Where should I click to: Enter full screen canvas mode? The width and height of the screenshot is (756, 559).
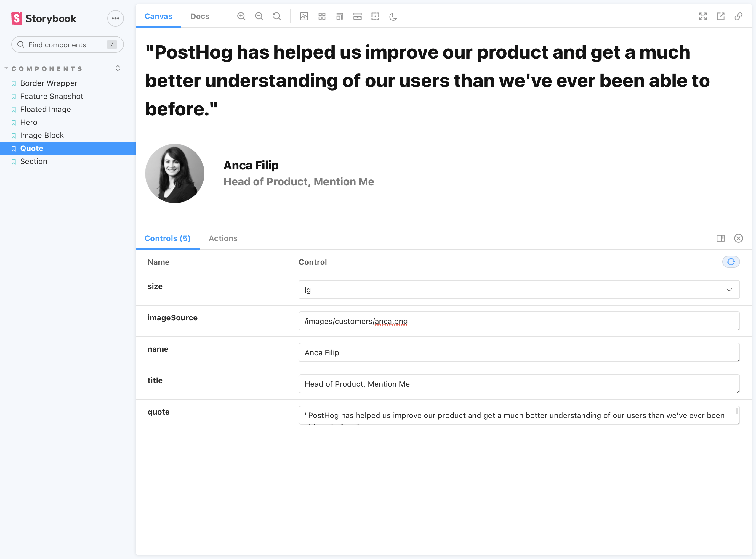coord(703,16)
